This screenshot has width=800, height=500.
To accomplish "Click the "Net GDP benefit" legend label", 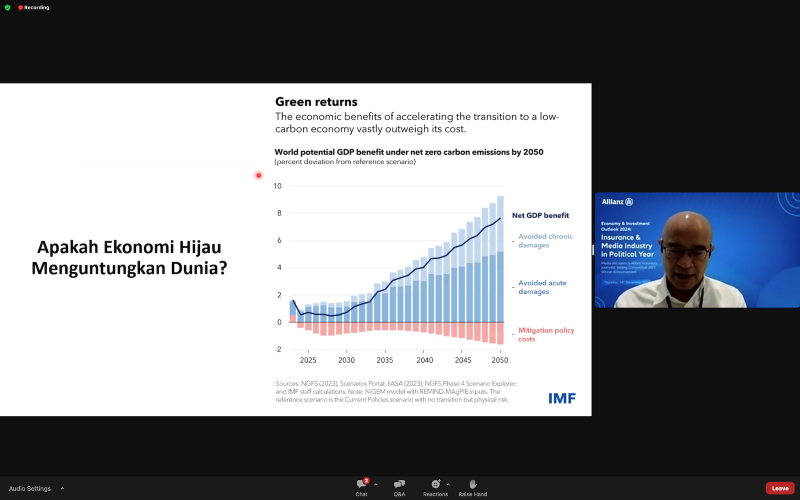I will tap(540, 215).
